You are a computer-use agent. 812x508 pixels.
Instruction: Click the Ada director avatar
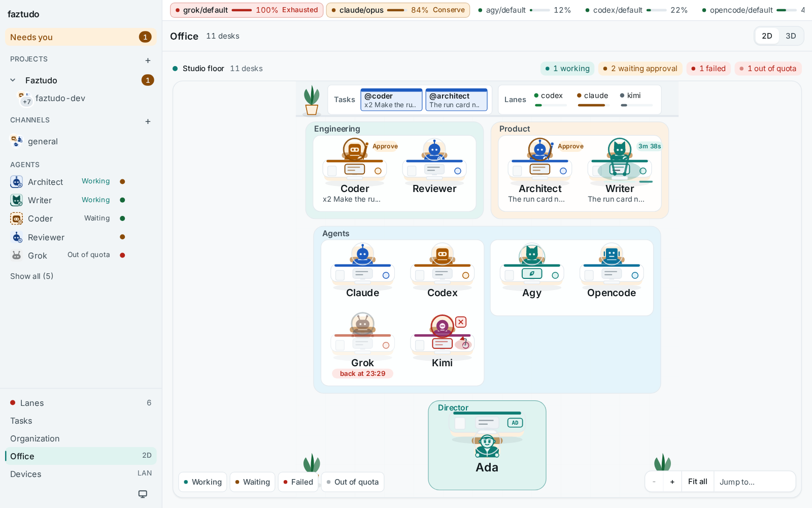(487, 446)
